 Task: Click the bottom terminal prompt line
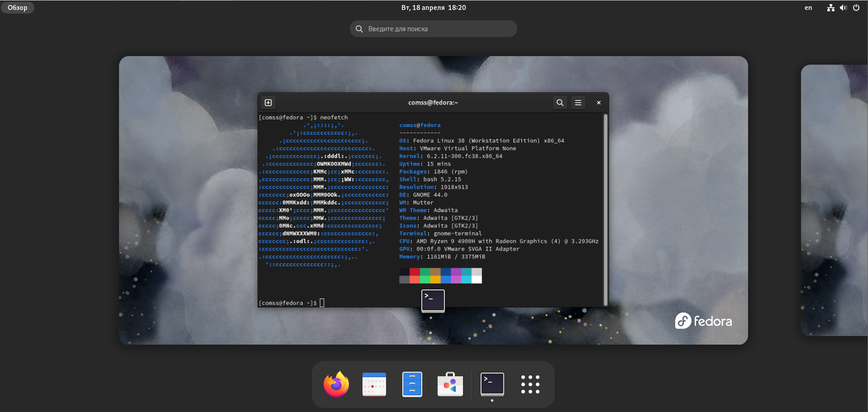[292, 303]
